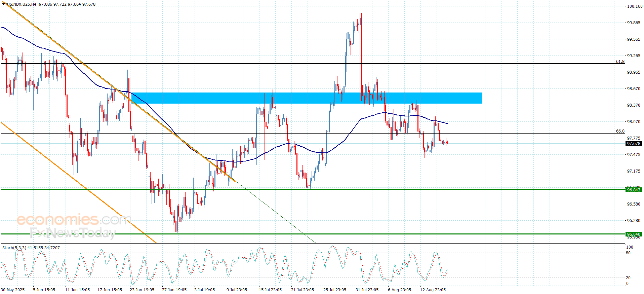This screenshot has width=644, height=294.
Task: Click the 66.8 Fibonacci level label
Action: pos(620,131)
